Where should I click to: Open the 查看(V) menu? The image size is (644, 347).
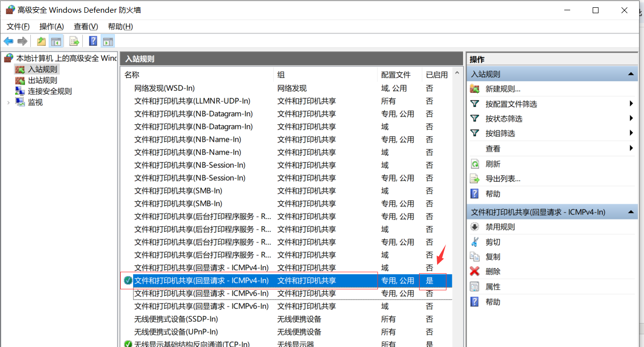click(x=86, y=26)
